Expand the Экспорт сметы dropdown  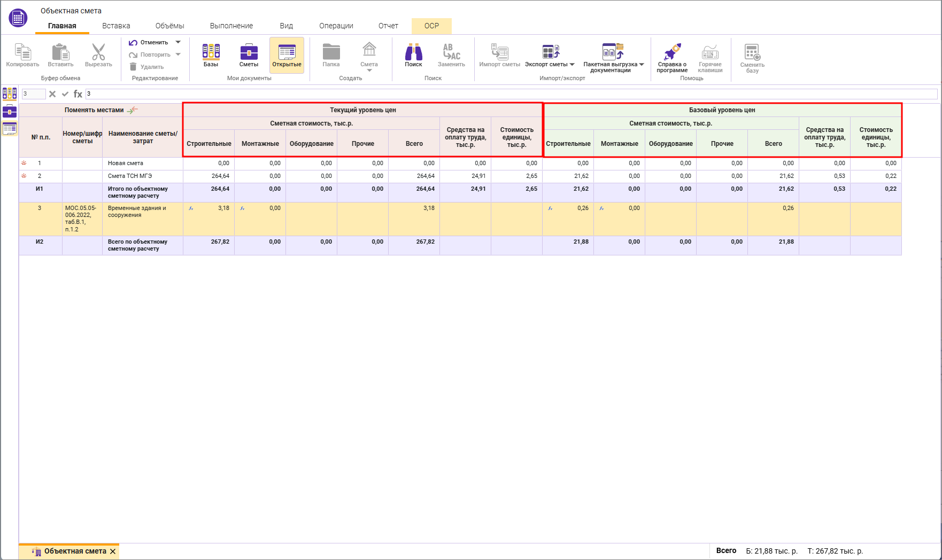pyautogui.click(x=572, y=65)
